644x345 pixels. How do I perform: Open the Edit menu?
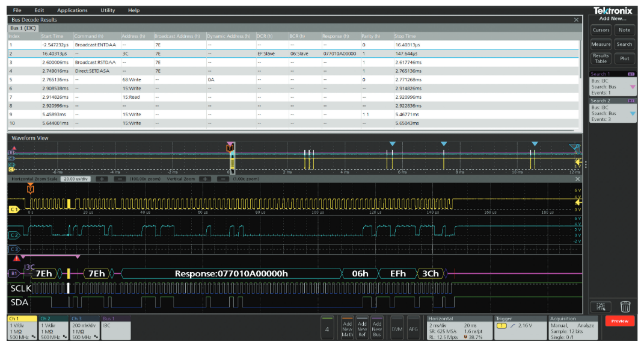(x=39, y=10)
